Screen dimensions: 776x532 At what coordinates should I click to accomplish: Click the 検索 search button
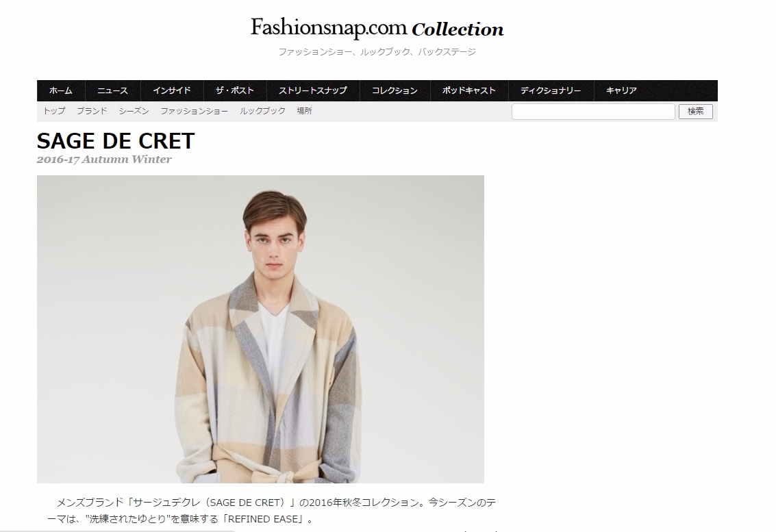coord(695,112)
